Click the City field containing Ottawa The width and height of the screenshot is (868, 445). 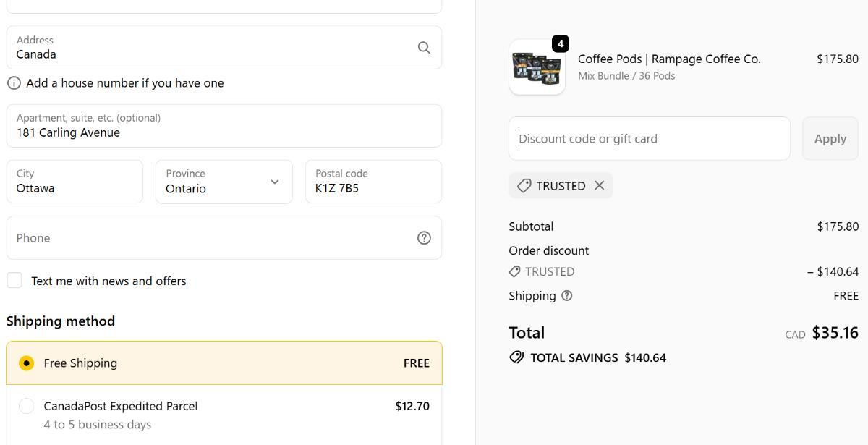click(75, 182)
